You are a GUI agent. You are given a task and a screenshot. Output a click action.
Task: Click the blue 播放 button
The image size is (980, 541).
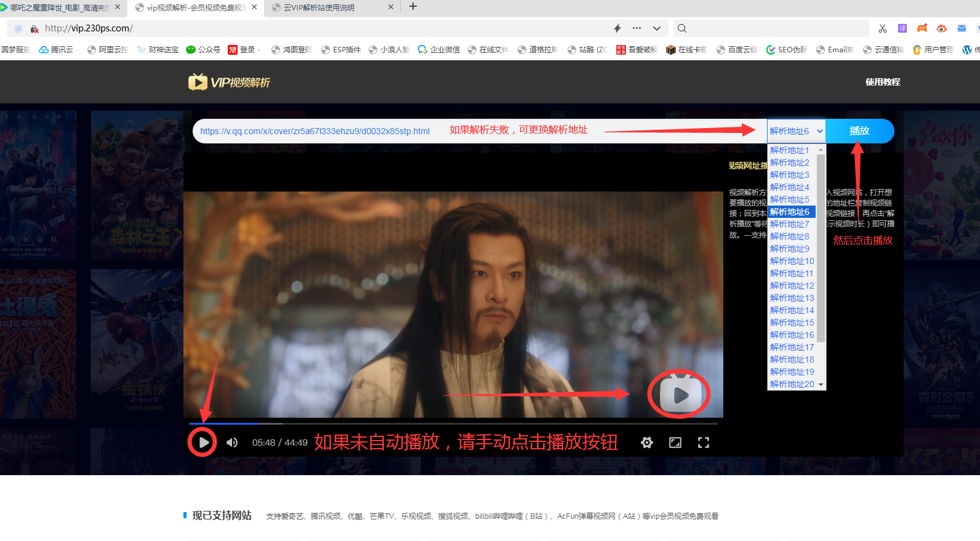click(x=859, y=131)
